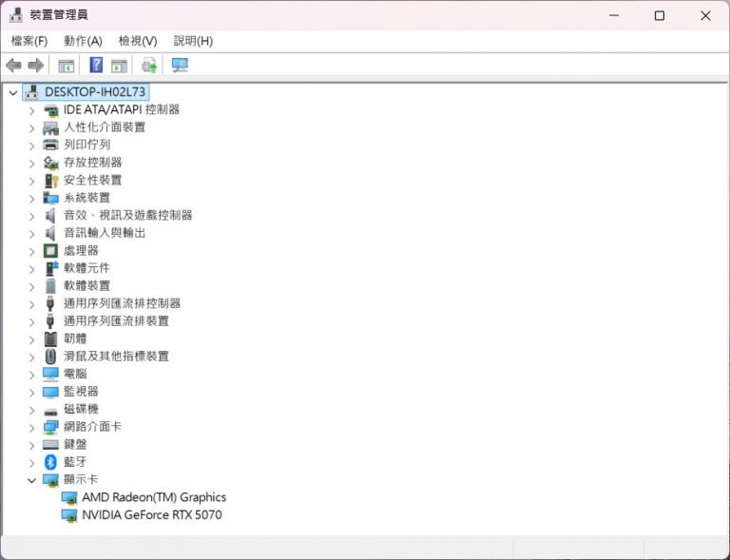The image size is (730, 560).
Task: Expand the 通用序列匯流排裝置 category
Action: (x=31, y=322)
